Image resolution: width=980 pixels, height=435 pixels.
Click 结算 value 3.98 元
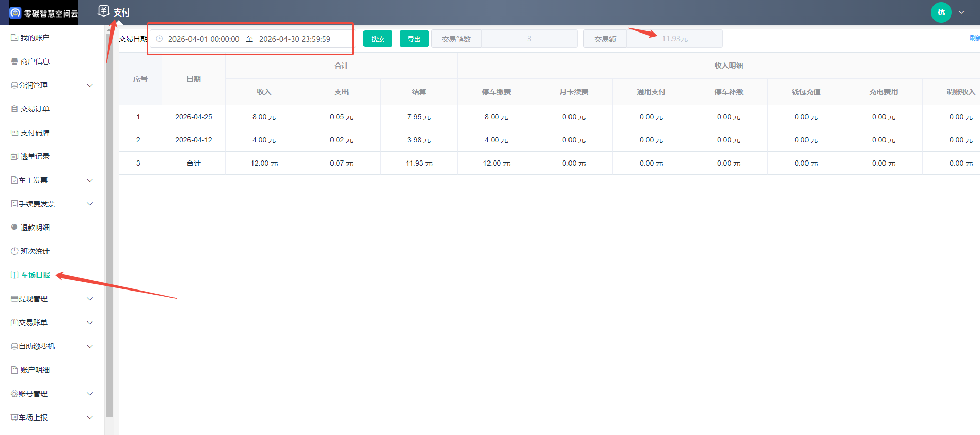click(419, 140)
